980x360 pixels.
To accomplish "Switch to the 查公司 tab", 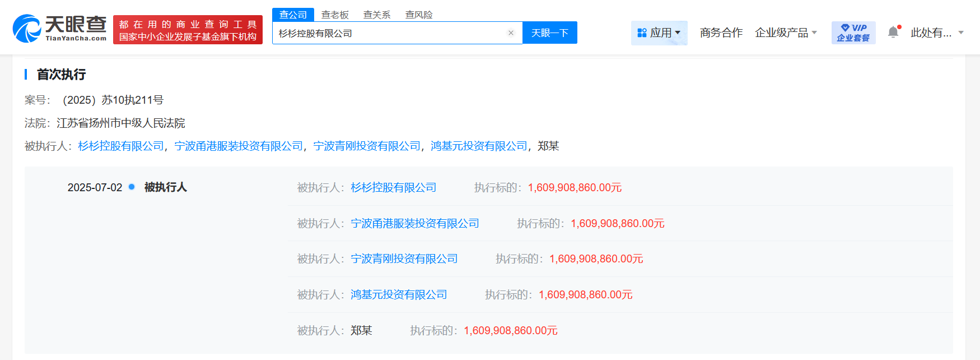I will (x=293, y=15).
